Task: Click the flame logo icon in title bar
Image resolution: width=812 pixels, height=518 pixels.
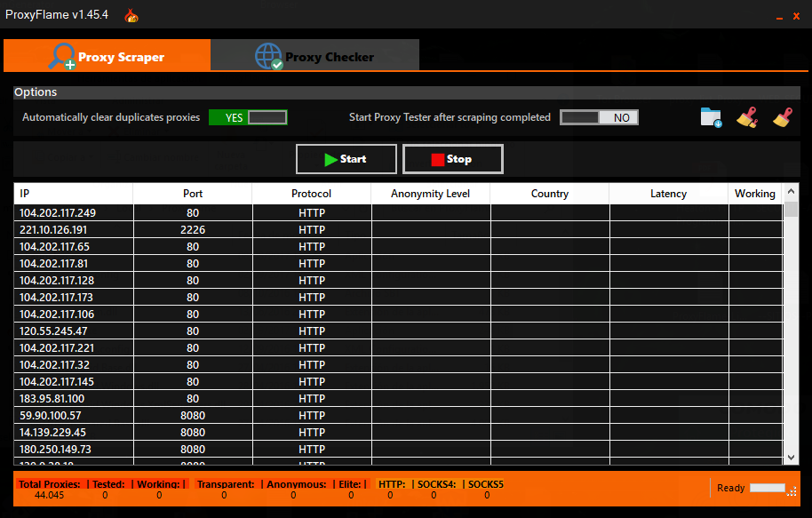Action: (131, 16)
